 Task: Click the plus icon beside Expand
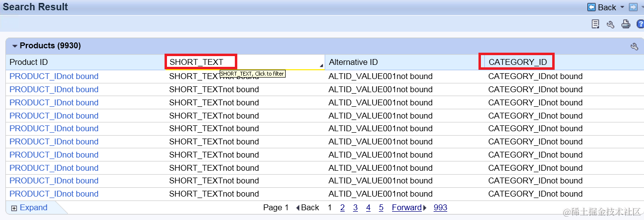point(14,208)
